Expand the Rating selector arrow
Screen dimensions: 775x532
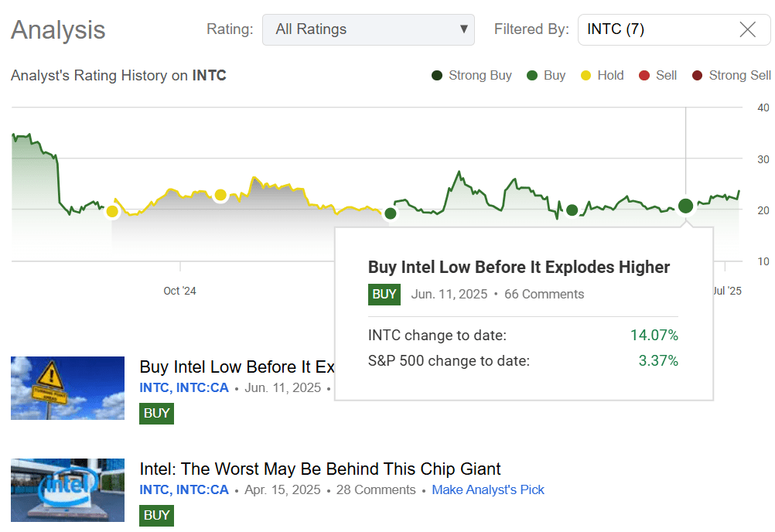point(464,29)
